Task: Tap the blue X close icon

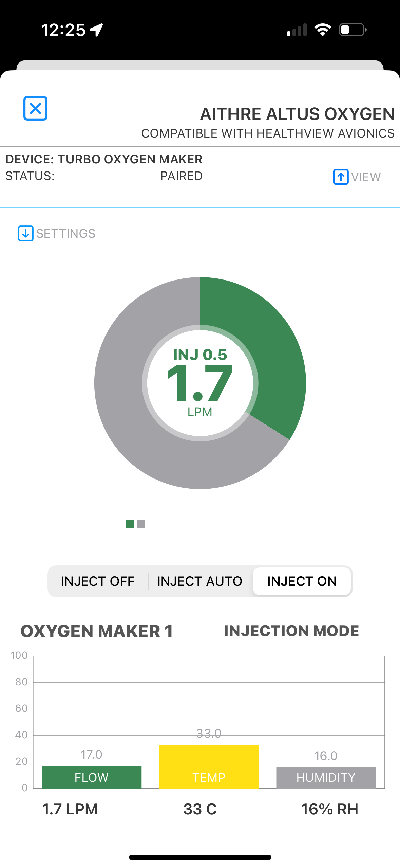Action: click(35, 108)
